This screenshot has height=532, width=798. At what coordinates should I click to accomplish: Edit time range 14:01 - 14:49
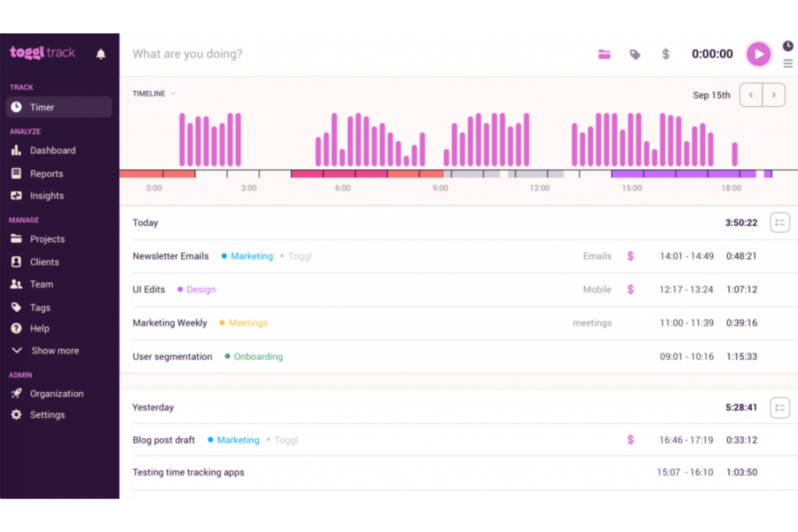point(687,256)
